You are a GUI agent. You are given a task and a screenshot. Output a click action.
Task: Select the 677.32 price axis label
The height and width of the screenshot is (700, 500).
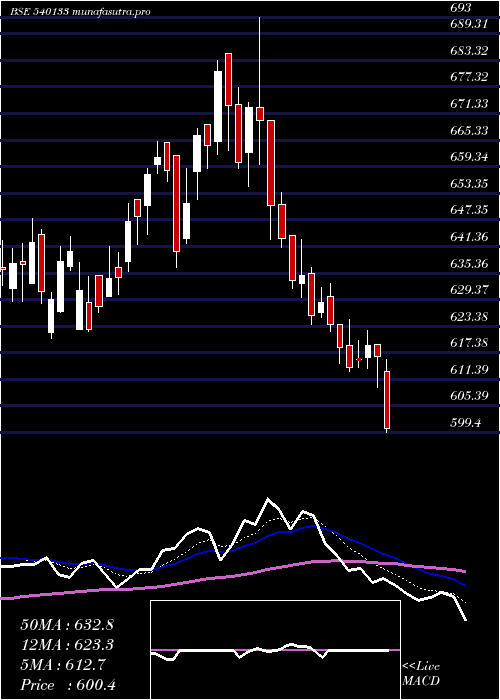469,77
